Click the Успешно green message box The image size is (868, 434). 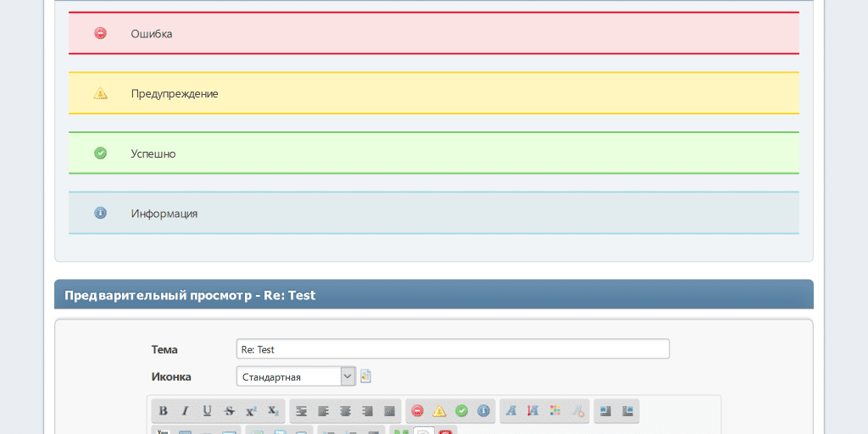[x=433, y=153]
